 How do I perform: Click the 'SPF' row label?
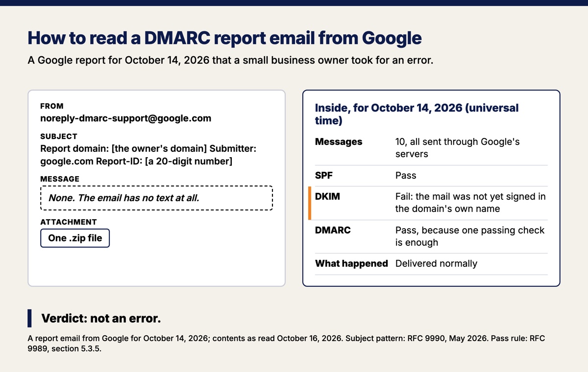click(x=324, y=175)
